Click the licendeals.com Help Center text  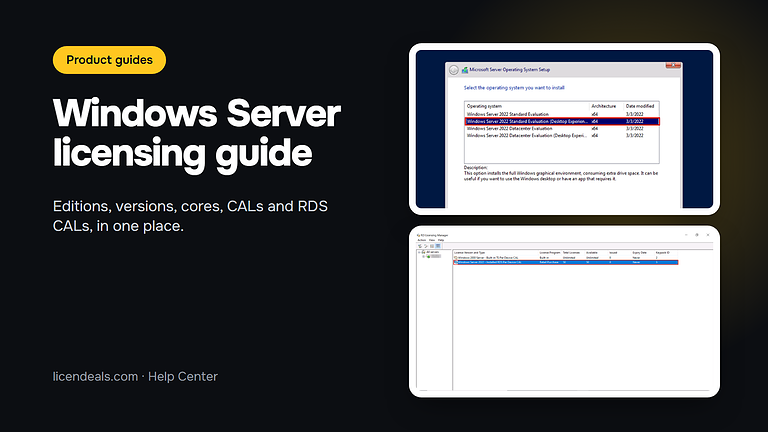(x=135, y=376)
